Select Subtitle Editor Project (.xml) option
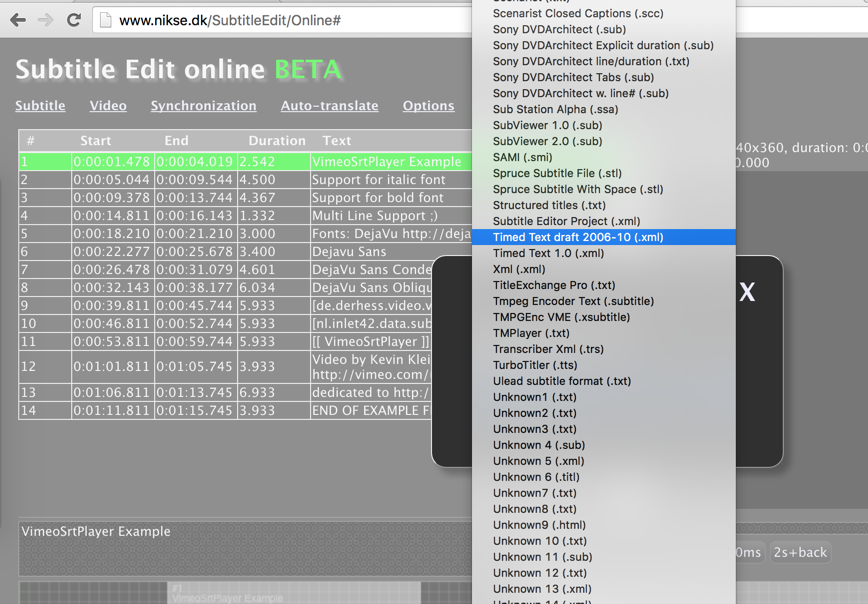Screen dimensions: 868x604 604,221
